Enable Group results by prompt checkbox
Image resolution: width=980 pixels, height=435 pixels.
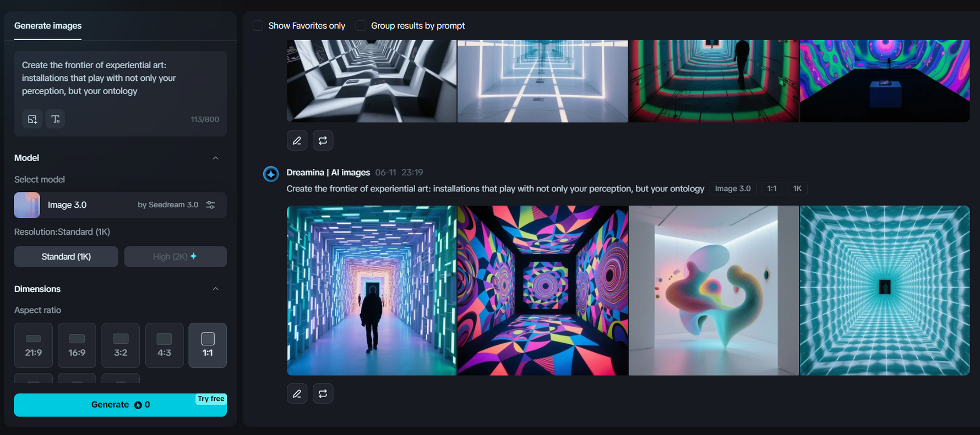coord(361,26)
